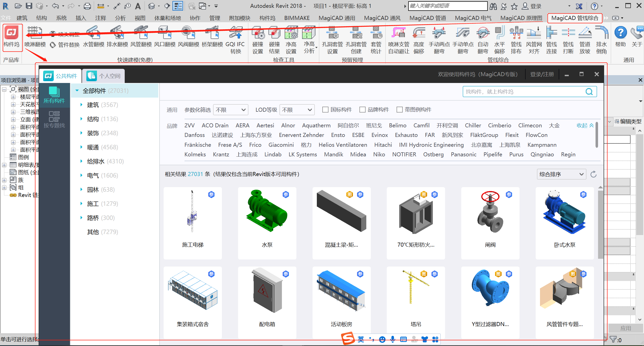644x346 pixels.
Task: Run 喷淋支管自动避让 tool
Action: (399, 40)
